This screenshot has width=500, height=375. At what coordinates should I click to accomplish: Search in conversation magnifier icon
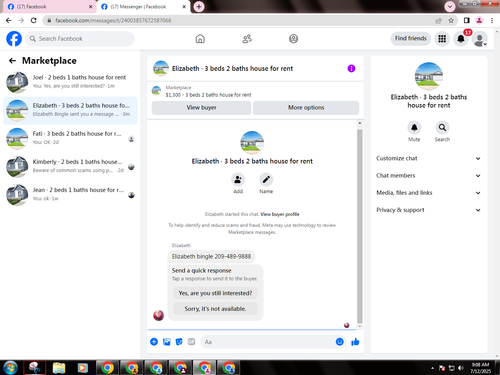coord(442,127)
